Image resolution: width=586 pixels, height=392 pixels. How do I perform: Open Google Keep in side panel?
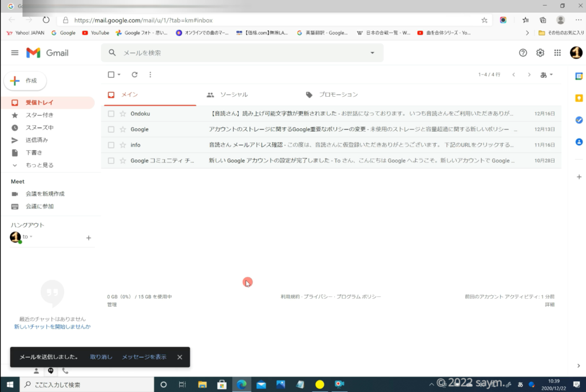coord(579,98)
